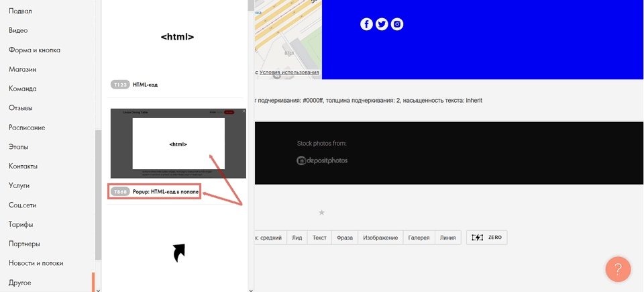Click the grey star icon
This screenshot has height=292, width=644.
click(321, 213)
